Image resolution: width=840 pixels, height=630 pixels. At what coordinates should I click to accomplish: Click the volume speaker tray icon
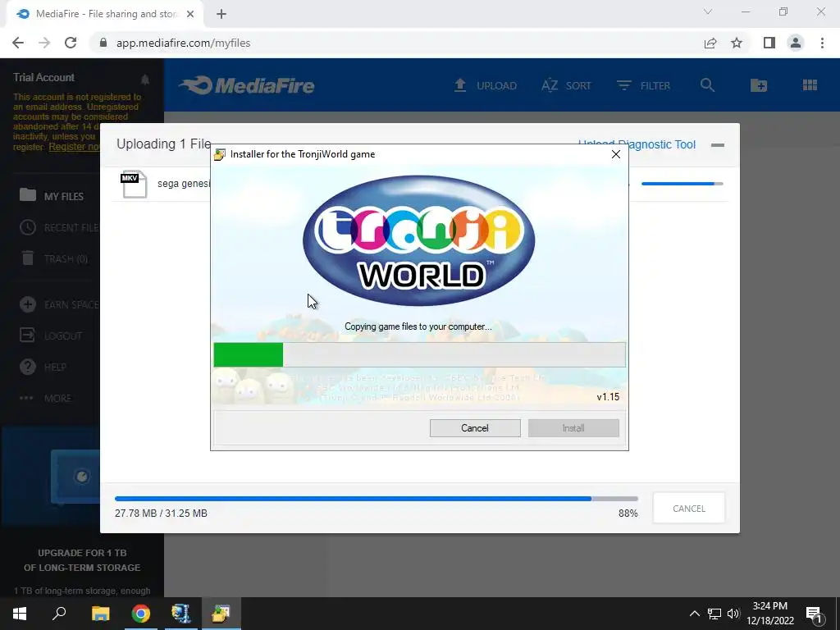pyautogui.click(x=733, y=614)
